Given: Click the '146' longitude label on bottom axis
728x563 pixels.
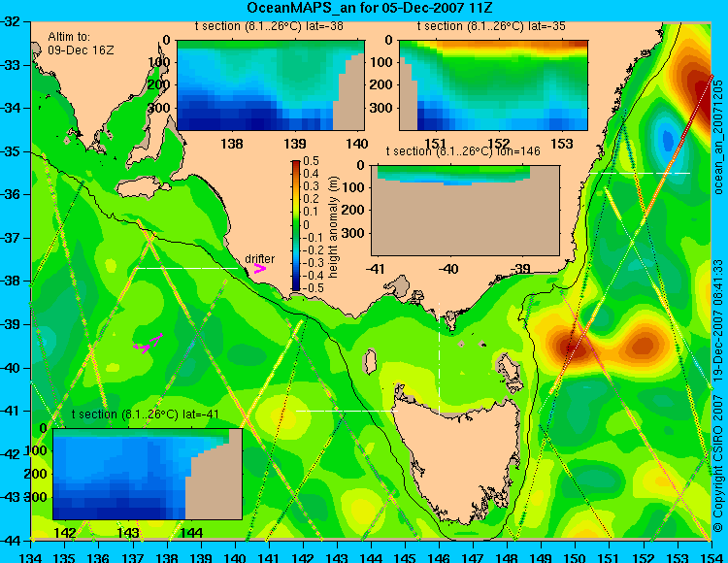Looking at the screenshot, I should coord(439,557).
